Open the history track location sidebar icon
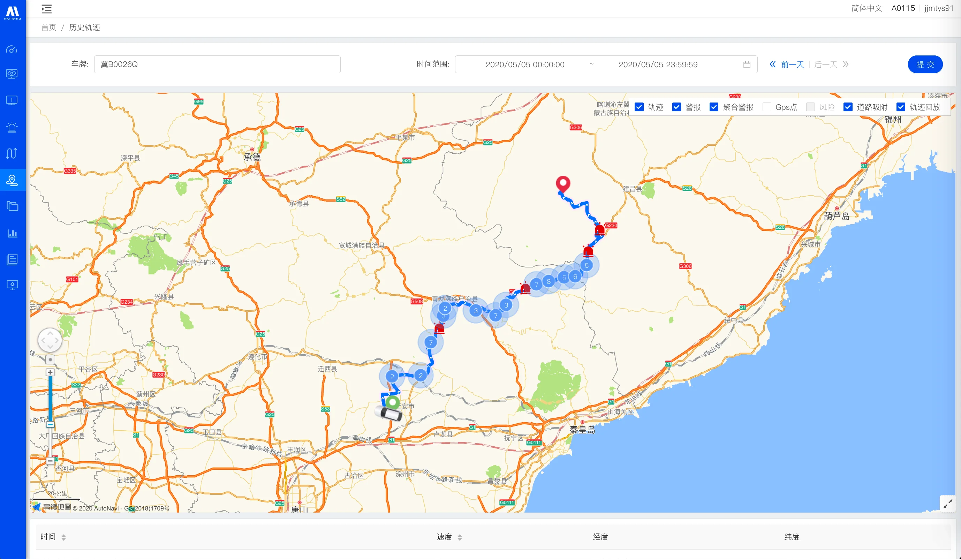This screenshot has width=961, height=560. 12,180
